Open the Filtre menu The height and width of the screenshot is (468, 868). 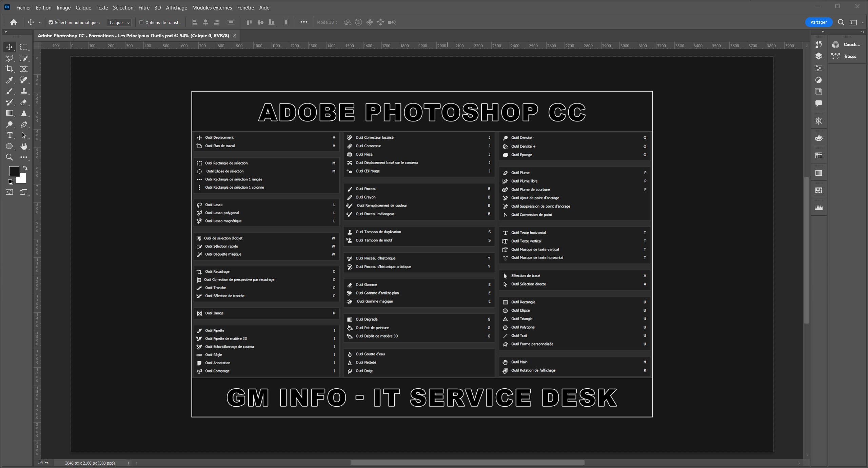click(x=144, y=7)
